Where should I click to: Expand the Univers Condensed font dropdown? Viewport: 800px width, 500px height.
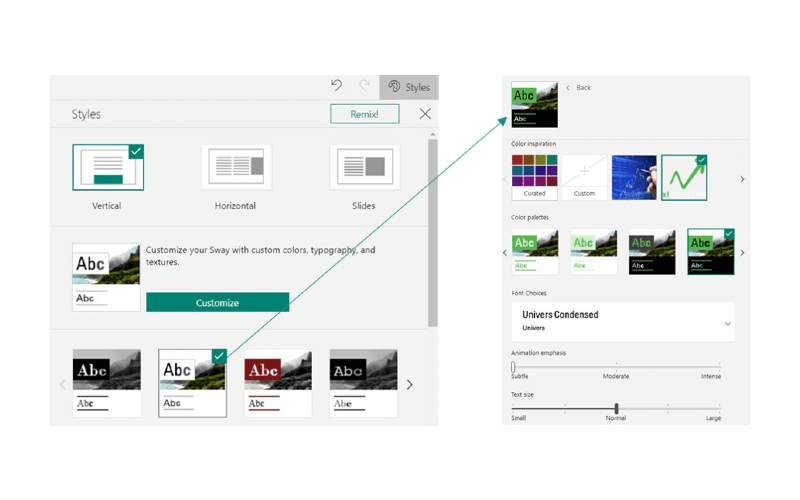coord(727,324)
